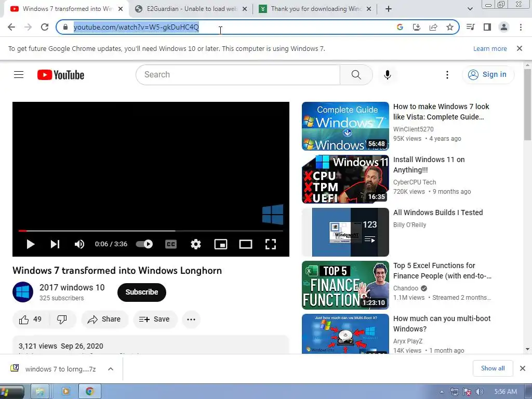Screen dimensions: 532x399
Task: Like the video with the thumbs up
Action: click(x=31, y=320)
